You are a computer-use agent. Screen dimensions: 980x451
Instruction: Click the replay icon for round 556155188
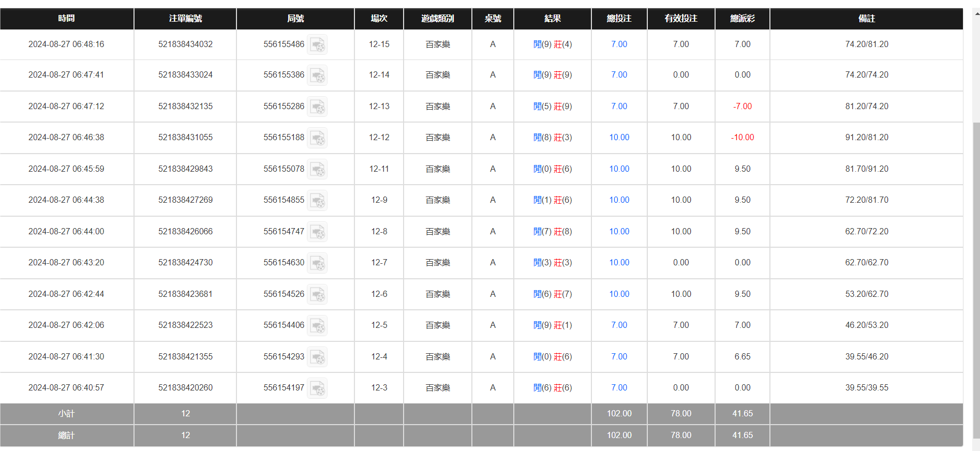(x=317, y=138)
